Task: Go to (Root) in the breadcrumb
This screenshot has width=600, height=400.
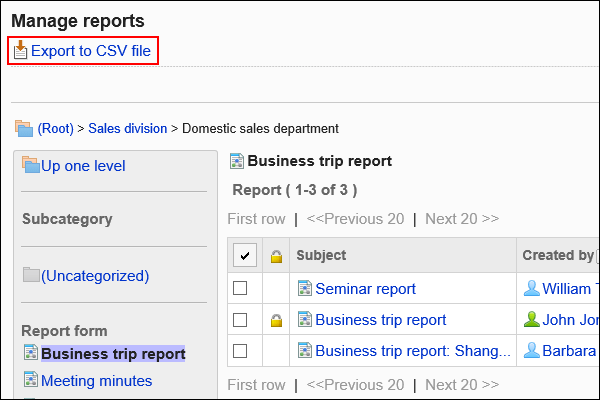Action: point(55,129)
